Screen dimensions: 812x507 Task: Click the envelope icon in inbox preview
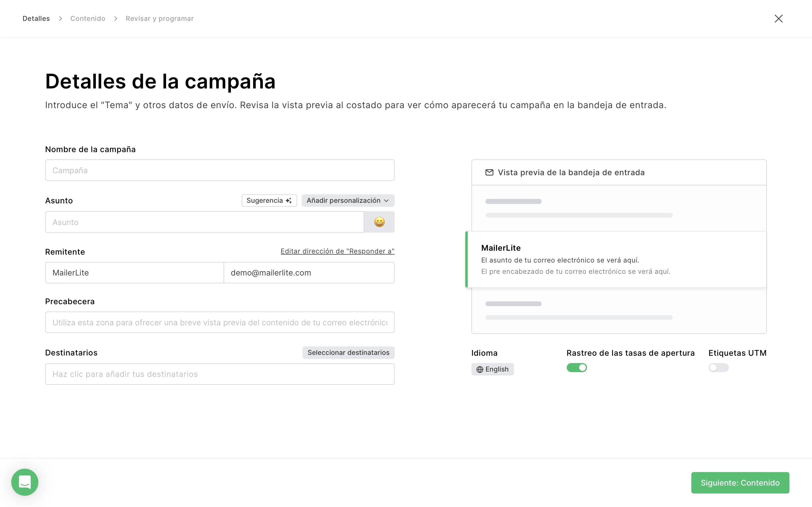tap(489, 172)
